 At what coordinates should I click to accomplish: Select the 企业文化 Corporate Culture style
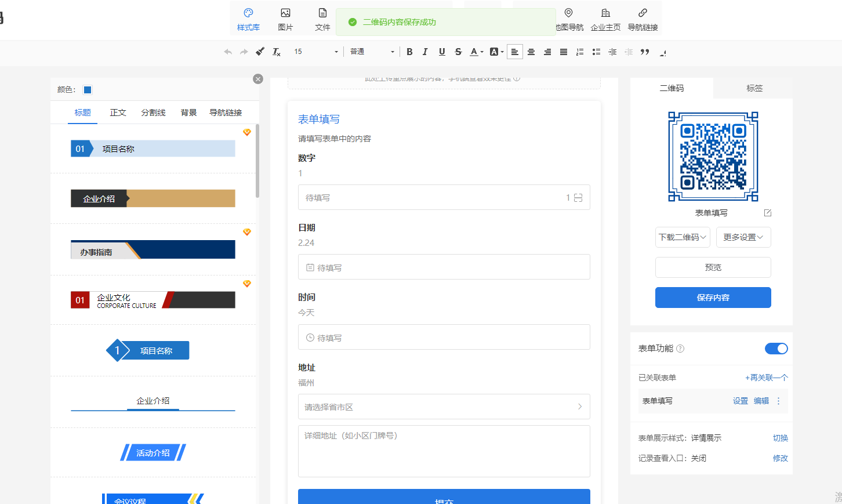153,300
